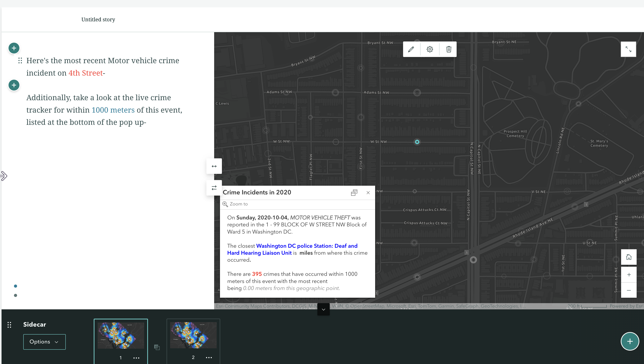Select the slide 2 thumbnail
The height and width of the screenshot is (364, 644).
point(193,335)
